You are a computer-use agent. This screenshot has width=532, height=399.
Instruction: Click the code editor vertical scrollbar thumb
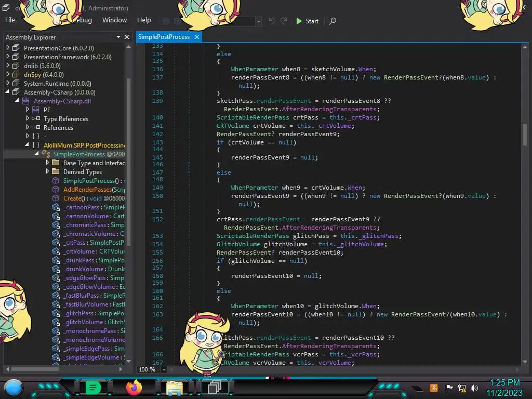click(525, 134)
